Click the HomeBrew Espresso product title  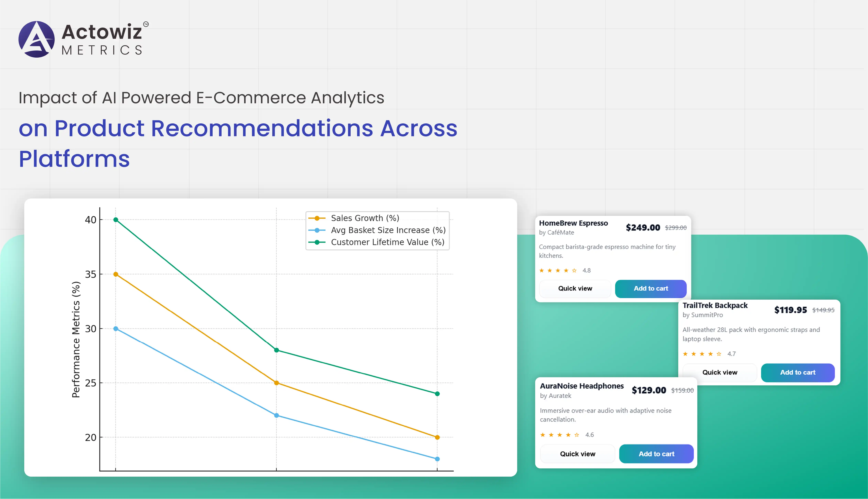pos(573,223)
